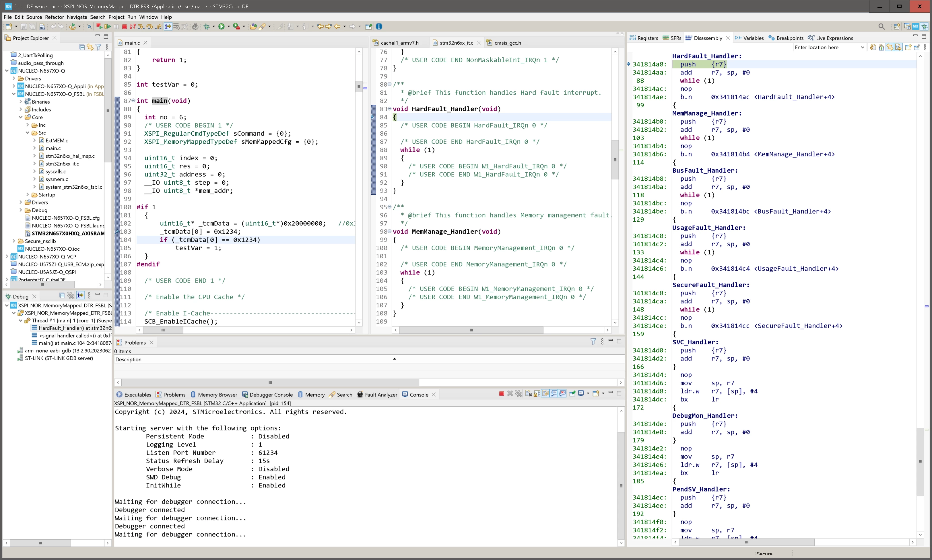
Task: Click in the Enter location here field
Action: 826,48
